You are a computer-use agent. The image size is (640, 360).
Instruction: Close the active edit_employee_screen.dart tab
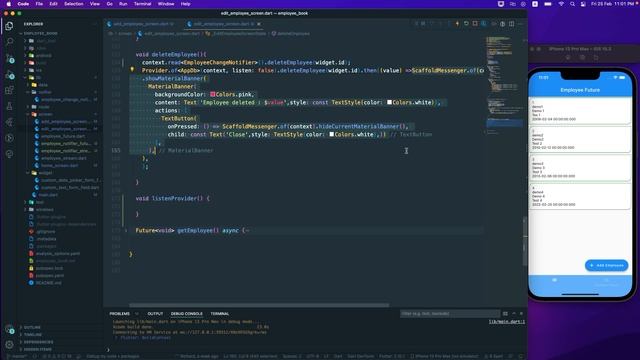[x=259, y=24]
